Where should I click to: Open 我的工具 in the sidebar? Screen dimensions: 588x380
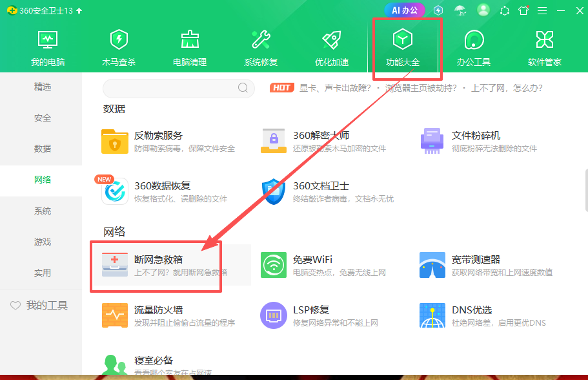[40, 306]
